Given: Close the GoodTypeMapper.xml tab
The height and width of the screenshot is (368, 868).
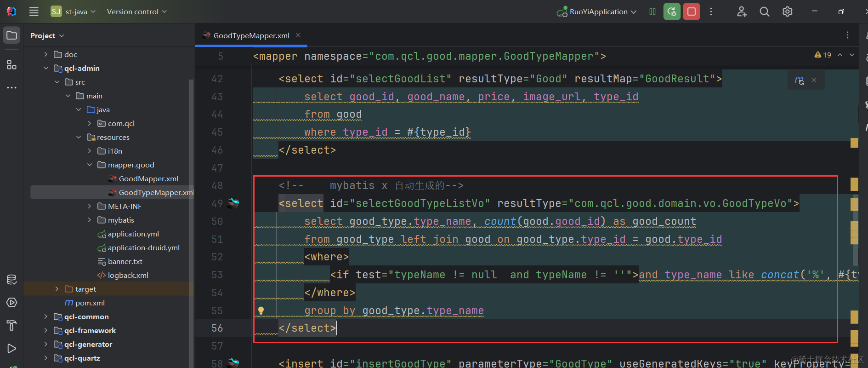Looking at the screenshot, I should pyautogui.click(x=298, y=35).
